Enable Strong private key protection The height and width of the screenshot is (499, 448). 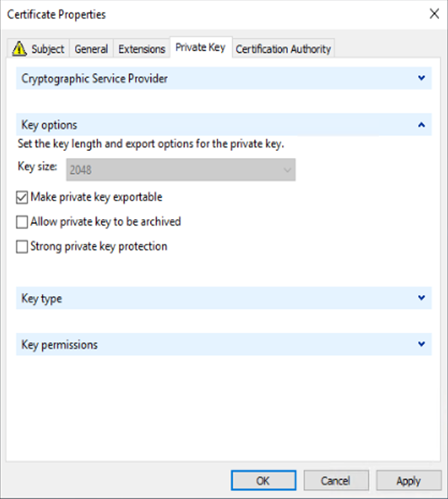pyautogui.click(x=23, y=246)
